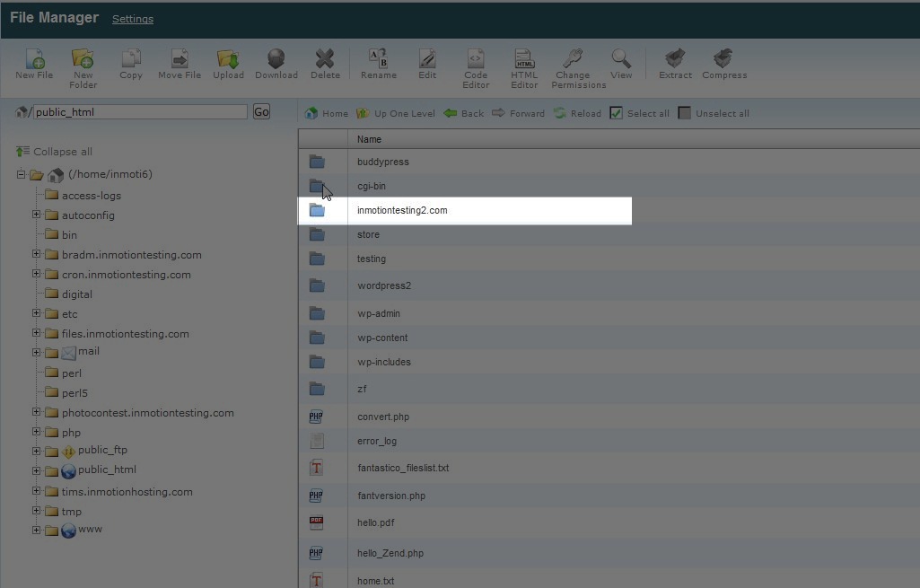Viewport: 920px width, 588px height.
Task: Select the inmotiontesting2.com folder row
Action: coord(402,210)
